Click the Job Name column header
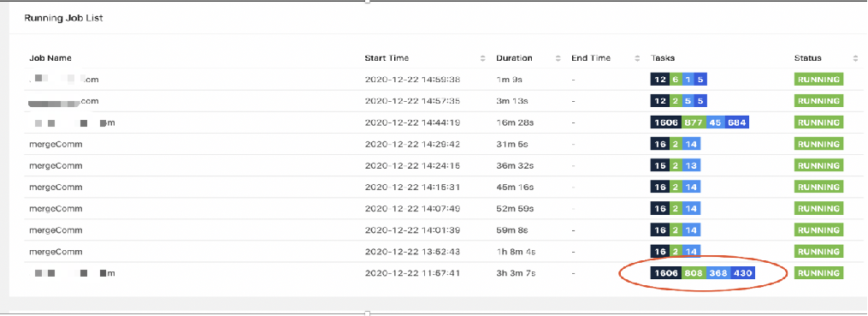 (x=50, y=58)
